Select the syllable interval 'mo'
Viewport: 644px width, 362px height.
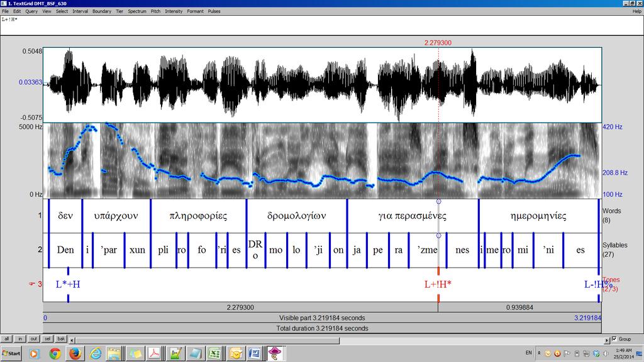pyautogui.click(x=276, y=250)
